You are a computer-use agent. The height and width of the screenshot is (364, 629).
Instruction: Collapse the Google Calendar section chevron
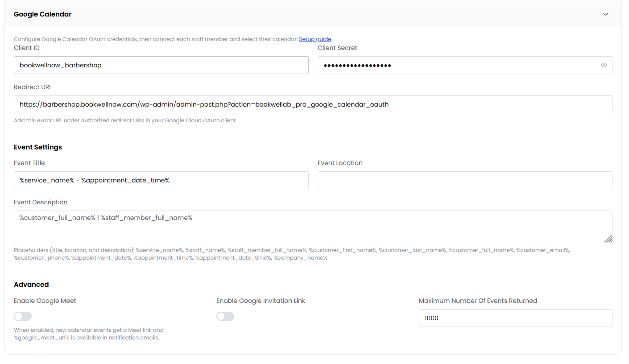pyautogui.click(x=605, y=14)
